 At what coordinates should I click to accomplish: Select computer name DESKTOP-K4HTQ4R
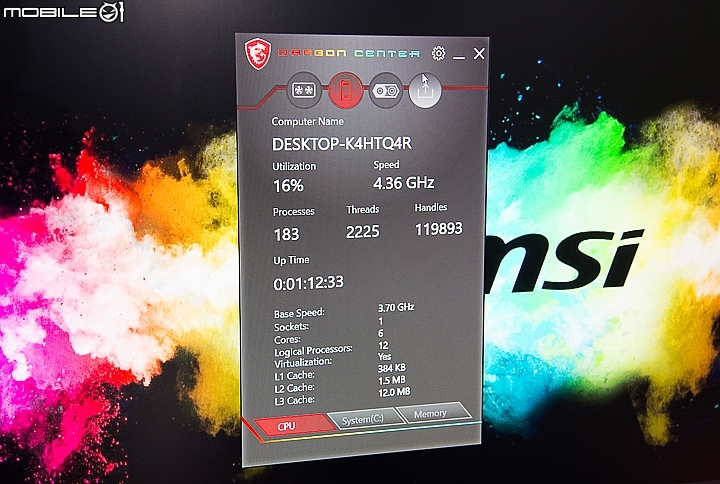(x=342, y=144)
